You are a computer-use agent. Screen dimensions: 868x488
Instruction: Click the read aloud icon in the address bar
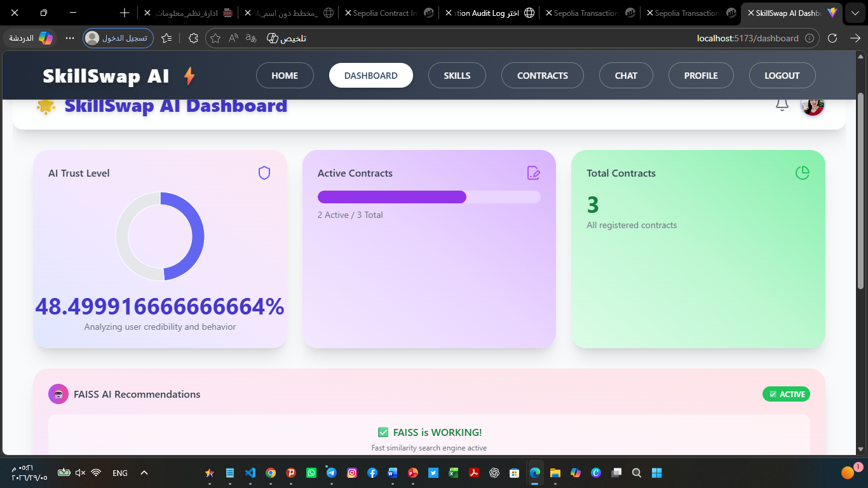click(233, 38)
